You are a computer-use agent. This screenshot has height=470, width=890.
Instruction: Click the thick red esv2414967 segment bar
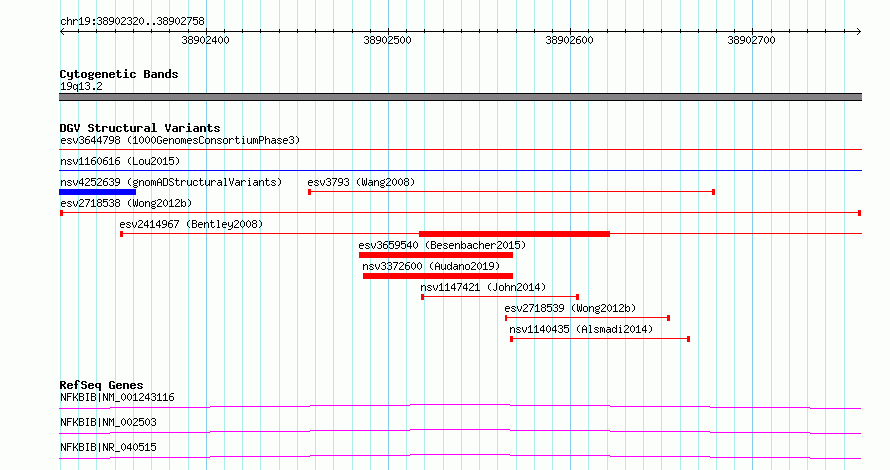point(514,234)
